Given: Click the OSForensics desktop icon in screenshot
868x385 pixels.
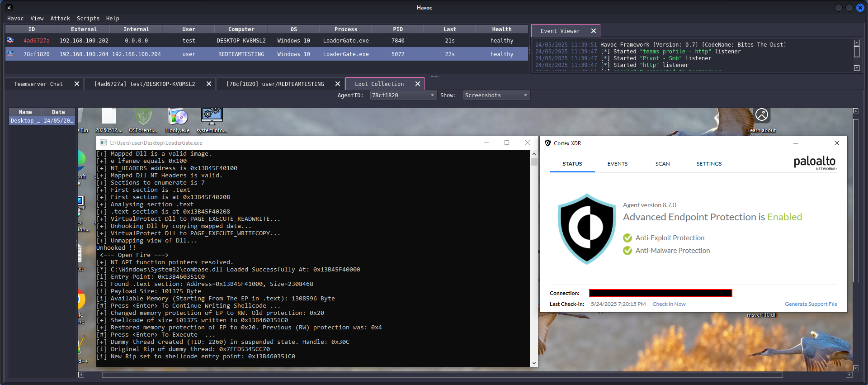Looking at the screenshot, I should (143, 120).
